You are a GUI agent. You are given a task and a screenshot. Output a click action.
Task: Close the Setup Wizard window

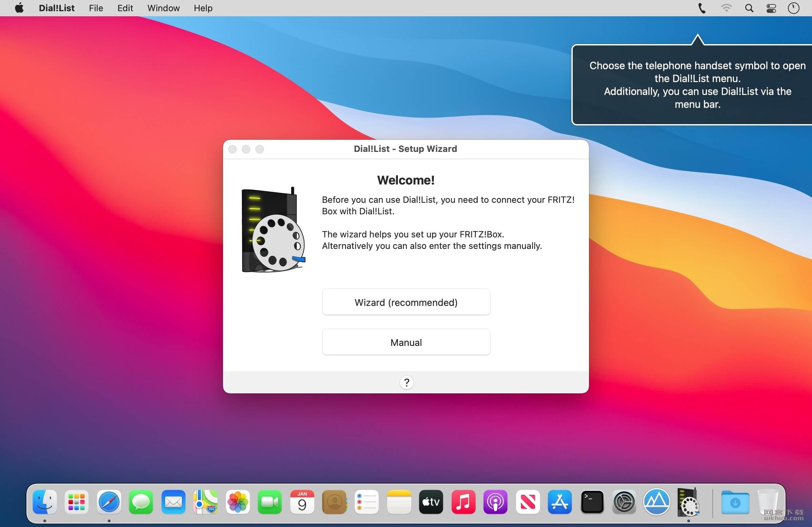(232, 149)
